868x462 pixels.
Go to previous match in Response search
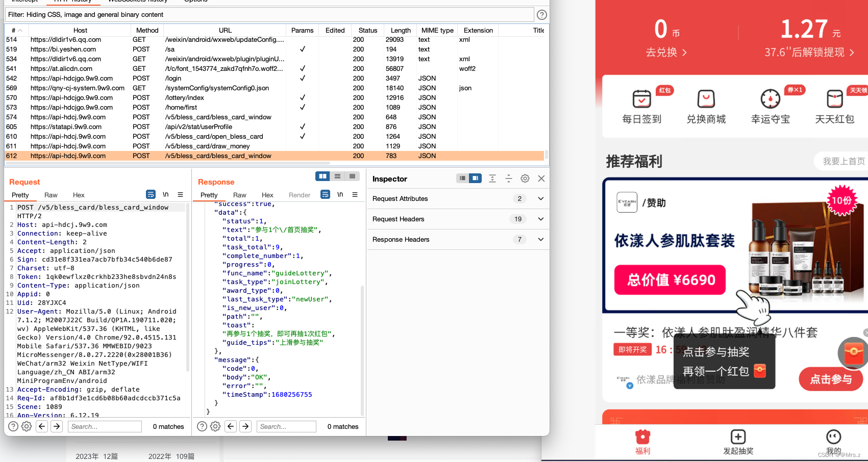pyautogui.click(x=231, y=426)
